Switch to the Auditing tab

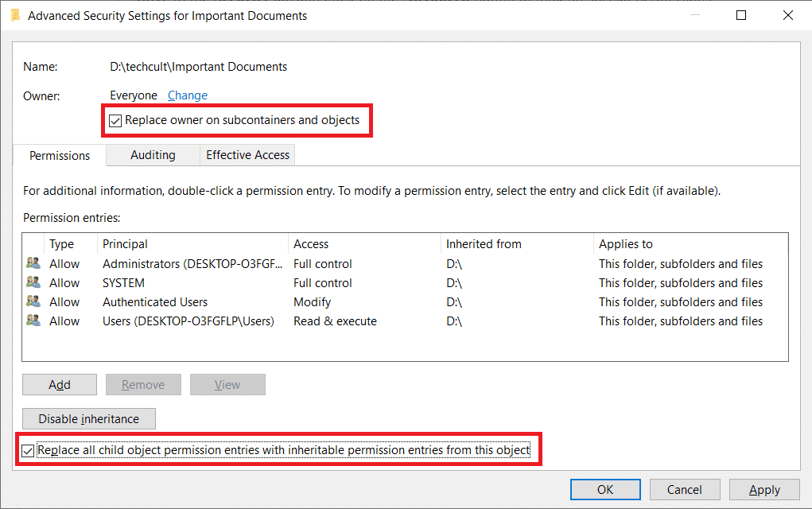[x=153, y=155]
